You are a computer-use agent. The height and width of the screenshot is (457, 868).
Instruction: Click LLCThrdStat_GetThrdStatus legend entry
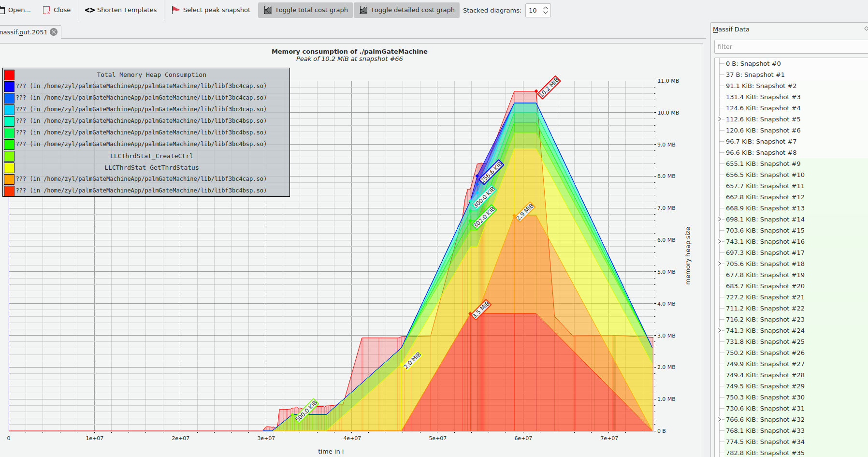(152, 168)
